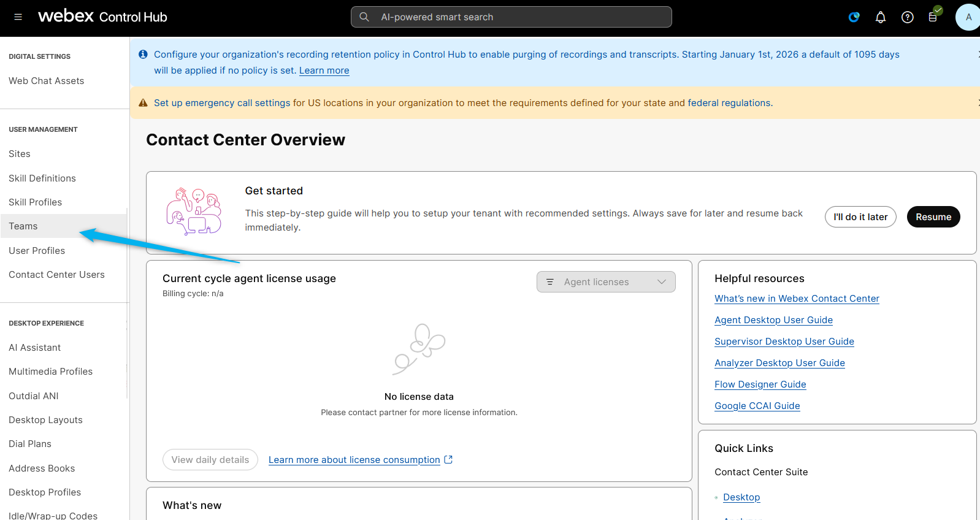980x520 pixels.
Task: Open the Webex AI assistant icon
Action: pos(854,17)
